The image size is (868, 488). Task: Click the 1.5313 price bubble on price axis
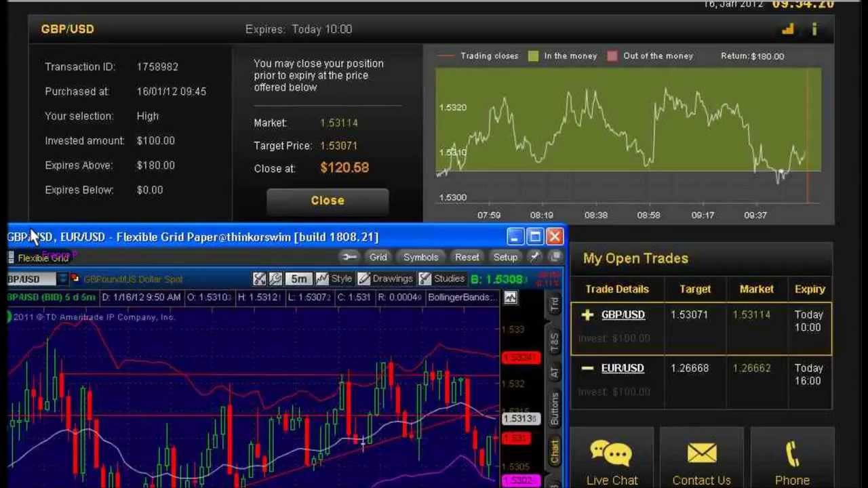point(520,418)
